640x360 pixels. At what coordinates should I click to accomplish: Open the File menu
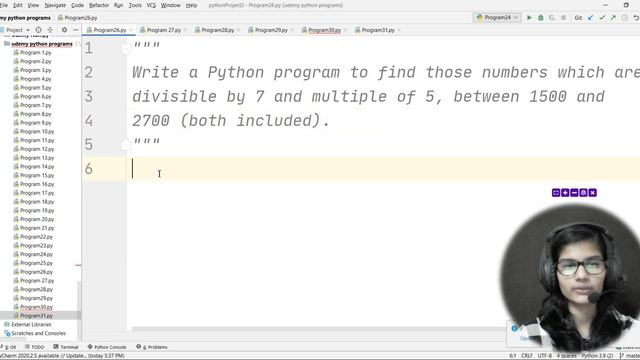pyautogui.click(x=4, y=5)
